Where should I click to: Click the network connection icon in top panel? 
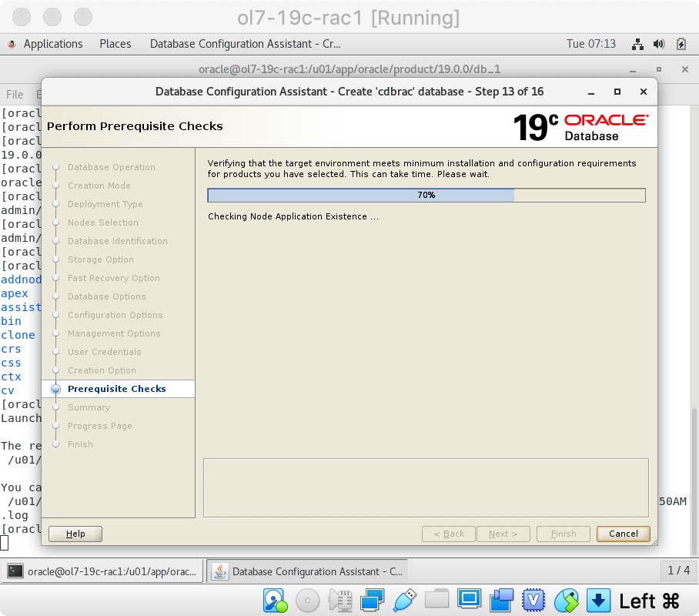(637, 44)
